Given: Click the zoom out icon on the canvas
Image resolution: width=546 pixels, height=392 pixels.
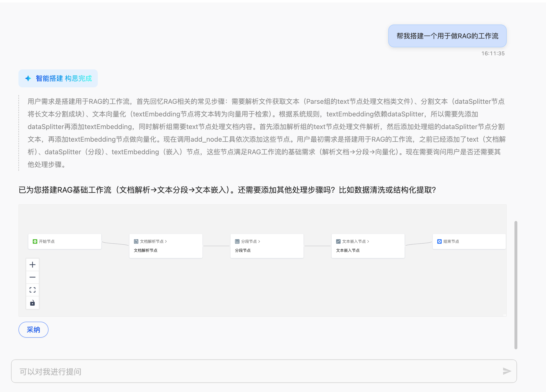Looking at the screenshot, I should (x=33, y=277).
